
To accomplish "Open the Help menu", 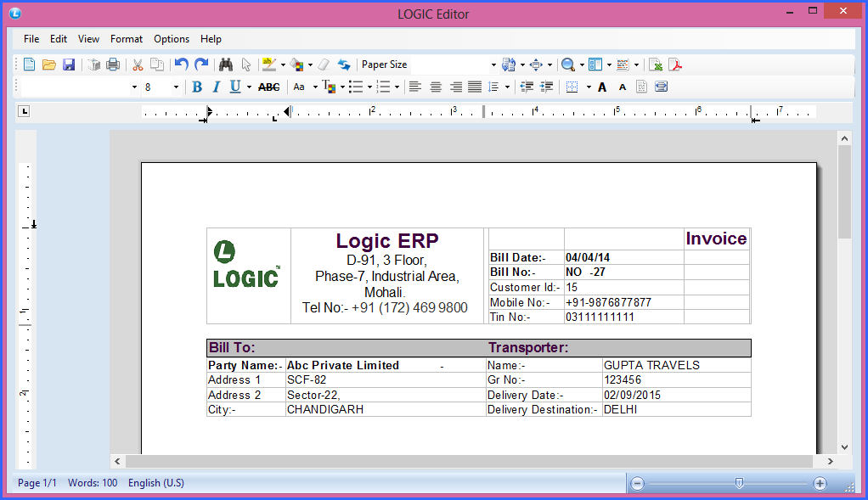I will coord(211,39).
